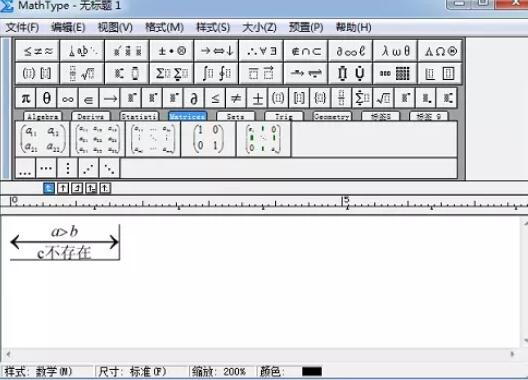Insert the plus-minus ± symbol from small bar
The width and height of the screenshot is (528, 380).
(x=257, y=98)
